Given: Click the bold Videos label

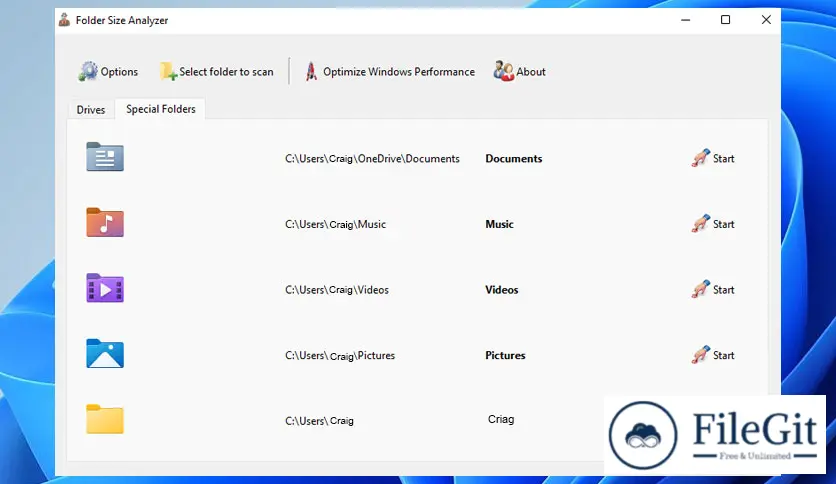Looking at the screenshot, I should tap(502, 289).
